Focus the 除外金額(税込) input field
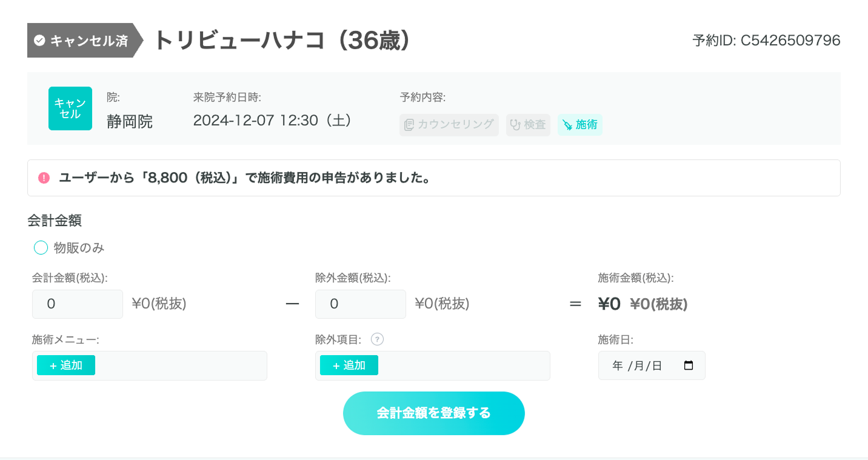 [361, 304]
